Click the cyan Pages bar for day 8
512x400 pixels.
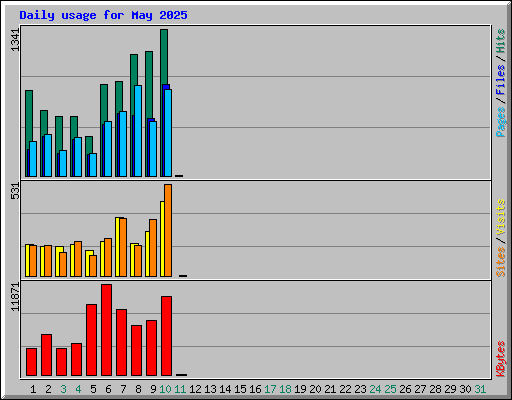[x=138, y=131]
